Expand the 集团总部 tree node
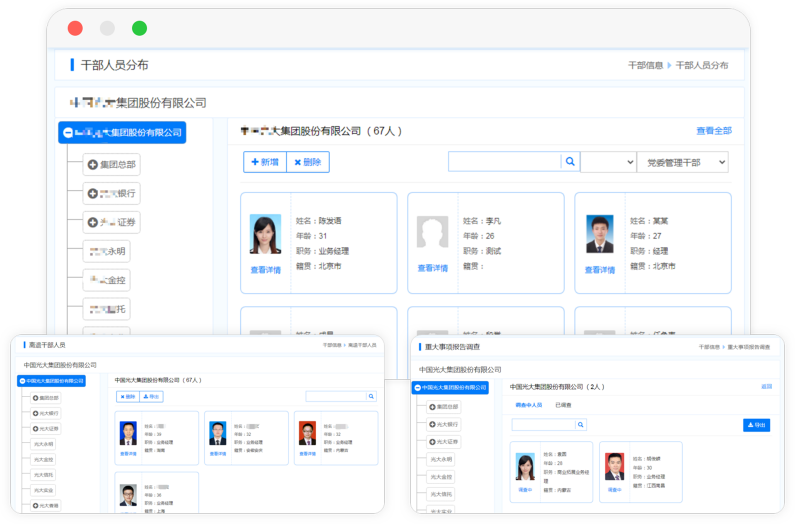This screenshot has height=524, width=795. click(x=93, y=164)
